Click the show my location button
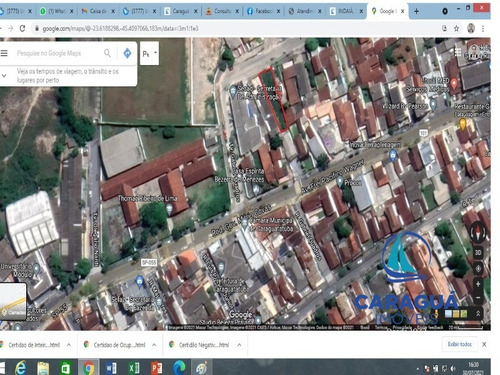 click(x=478, y=268)
